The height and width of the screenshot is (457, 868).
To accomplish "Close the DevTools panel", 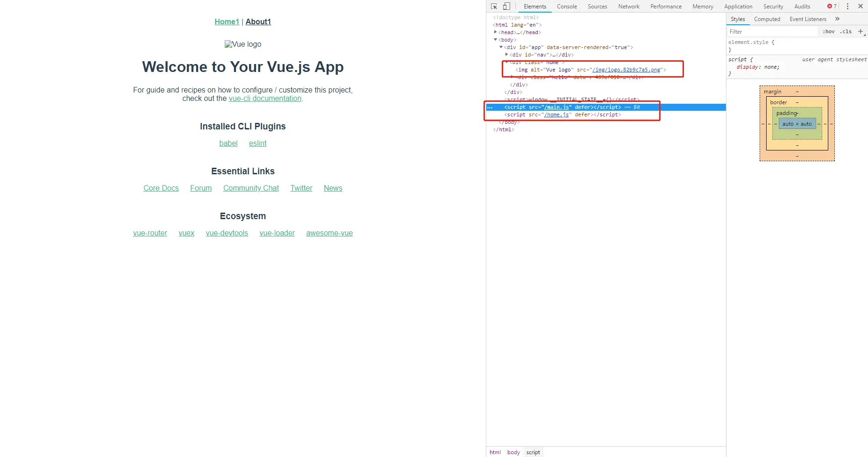I will coord(860,7).
